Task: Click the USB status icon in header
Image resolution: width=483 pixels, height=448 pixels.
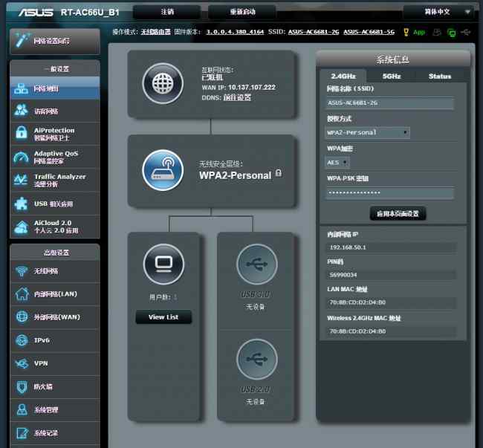Action: (467, 33)
